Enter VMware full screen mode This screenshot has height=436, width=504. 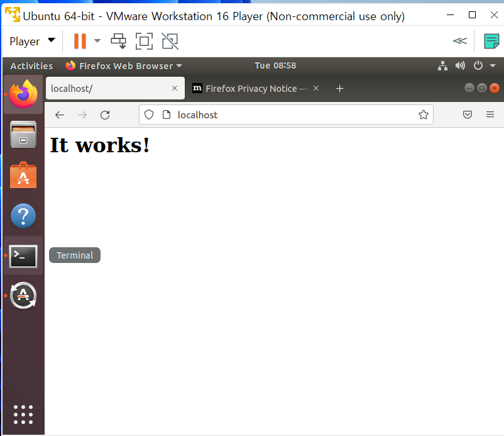(144, 41)
